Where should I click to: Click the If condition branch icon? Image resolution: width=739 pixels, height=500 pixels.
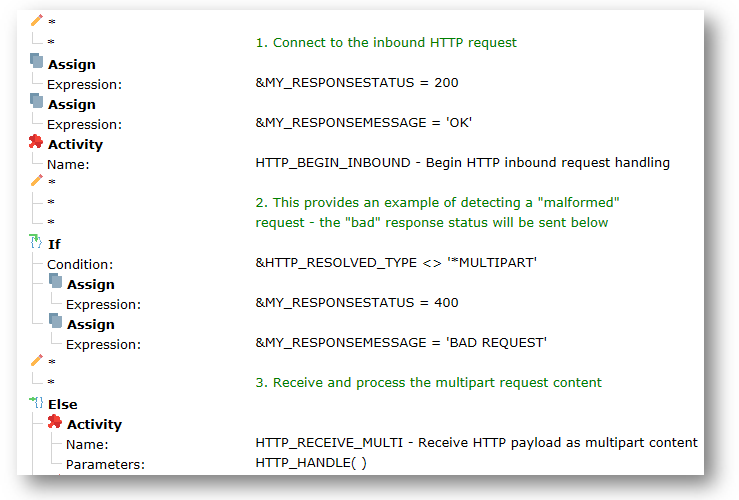37,243
